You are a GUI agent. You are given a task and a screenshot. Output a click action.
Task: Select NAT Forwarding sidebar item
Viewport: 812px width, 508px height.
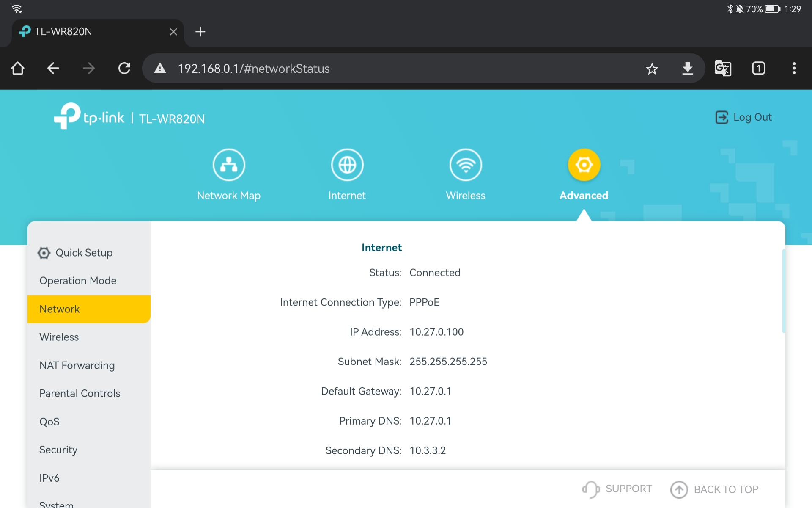click(77, 365)
